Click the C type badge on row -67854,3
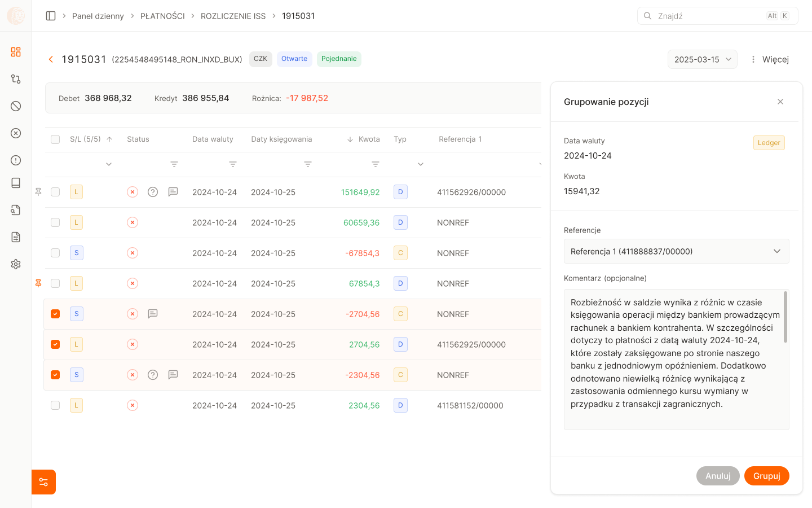The image size is (812, 508). point(400,253)
